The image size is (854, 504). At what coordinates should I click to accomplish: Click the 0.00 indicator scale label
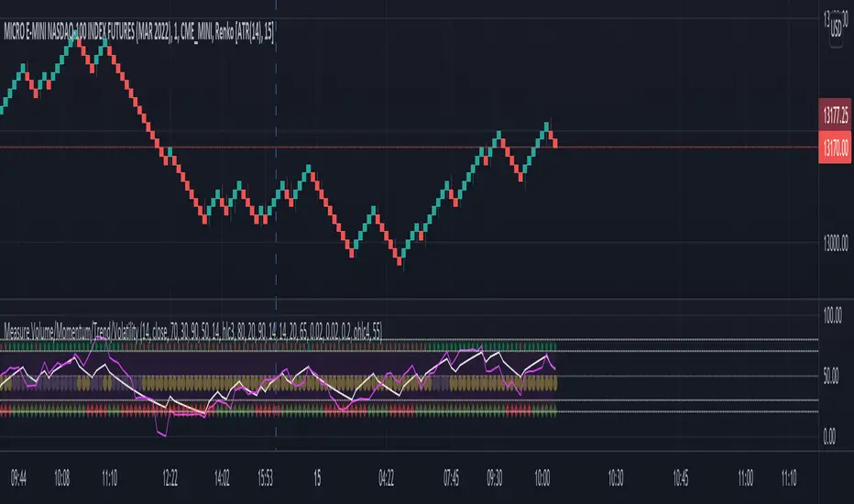pos(829,436)
